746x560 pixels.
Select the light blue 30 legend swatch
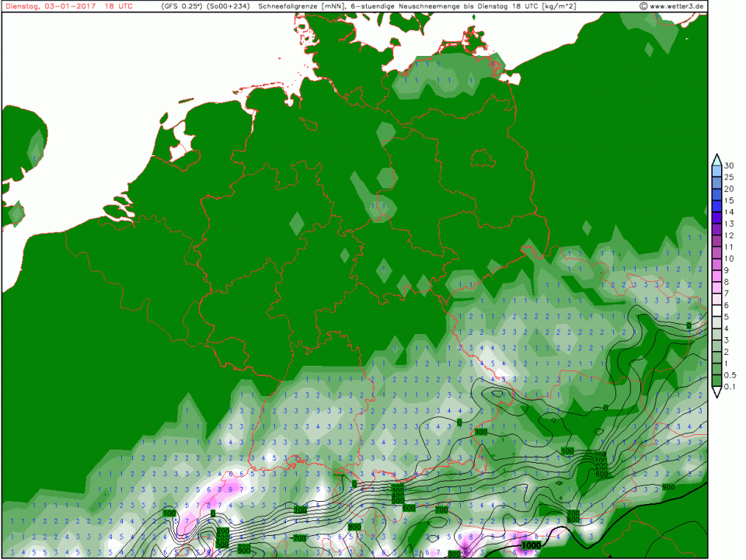[716, 171]
